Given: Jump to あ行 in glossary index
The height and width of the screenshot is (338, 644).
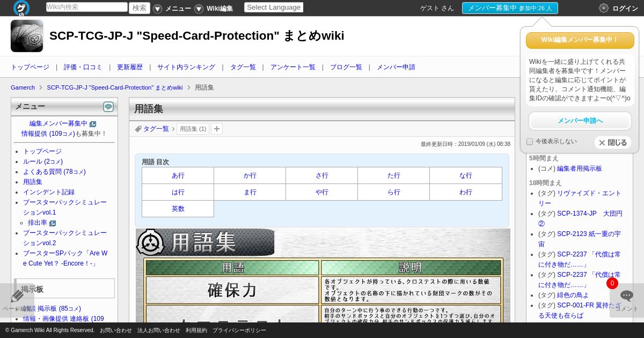Looking at the screenshot, I should tap(178, 176).
